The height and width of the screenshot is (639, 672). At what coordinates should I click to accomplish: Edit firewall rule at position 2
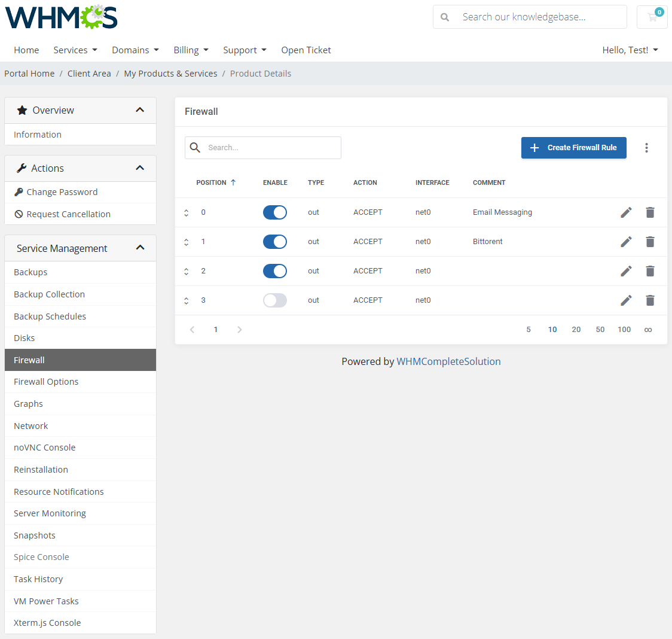626,271
